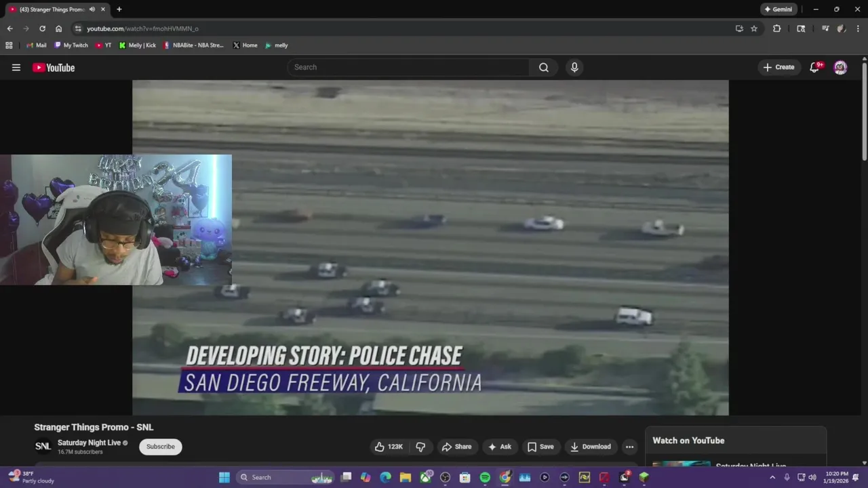
Task: Open Gemini in Chrome
Action: (x=778, y=9)
